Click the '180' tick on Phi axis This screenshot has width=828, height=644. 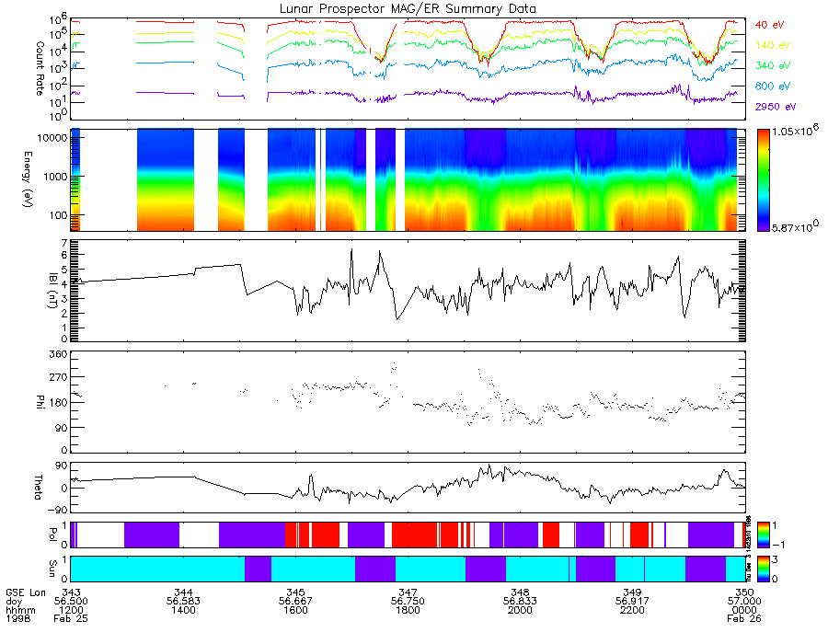coord(58,403)
